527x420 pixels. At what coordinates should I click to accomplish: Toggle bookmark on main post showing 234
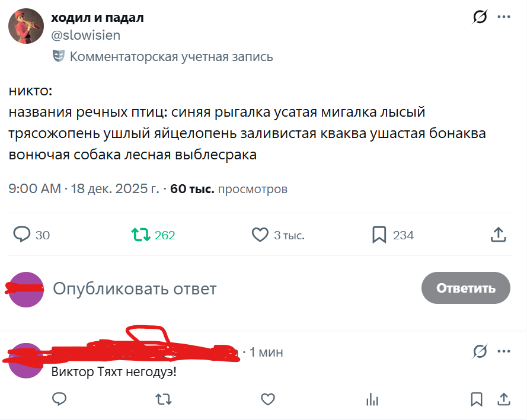(379, 235)
